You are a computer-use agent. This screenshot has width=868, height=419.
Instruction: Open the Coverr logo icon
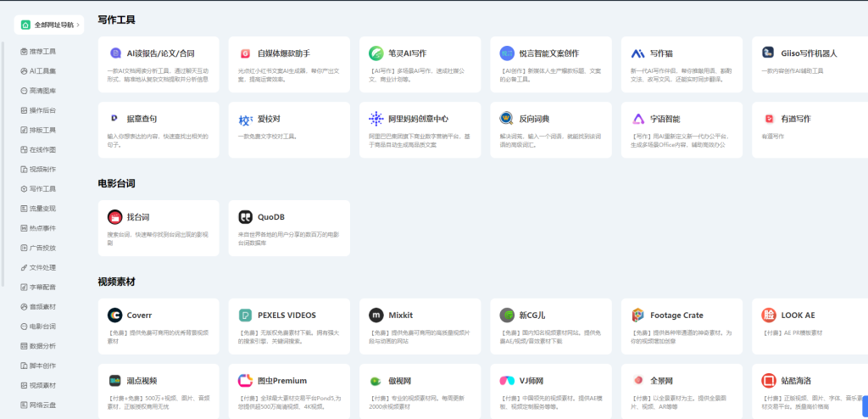pyautogui.click(x=114, y=315)
